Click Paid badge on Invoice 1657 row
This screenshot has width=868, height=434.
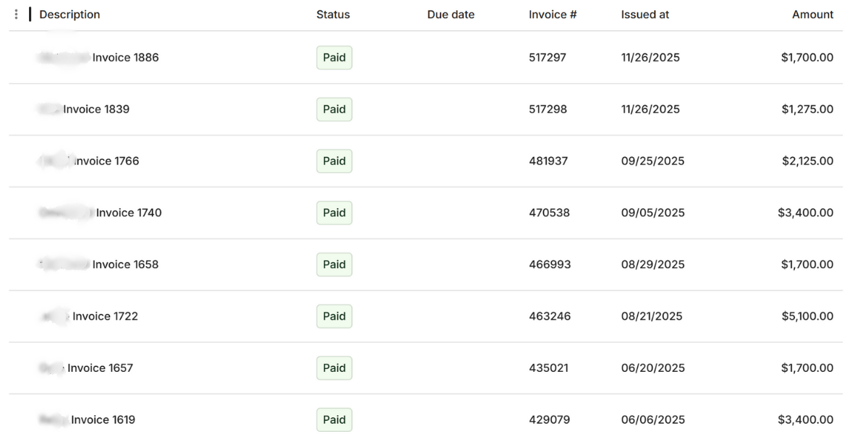[x=334, y=368]
